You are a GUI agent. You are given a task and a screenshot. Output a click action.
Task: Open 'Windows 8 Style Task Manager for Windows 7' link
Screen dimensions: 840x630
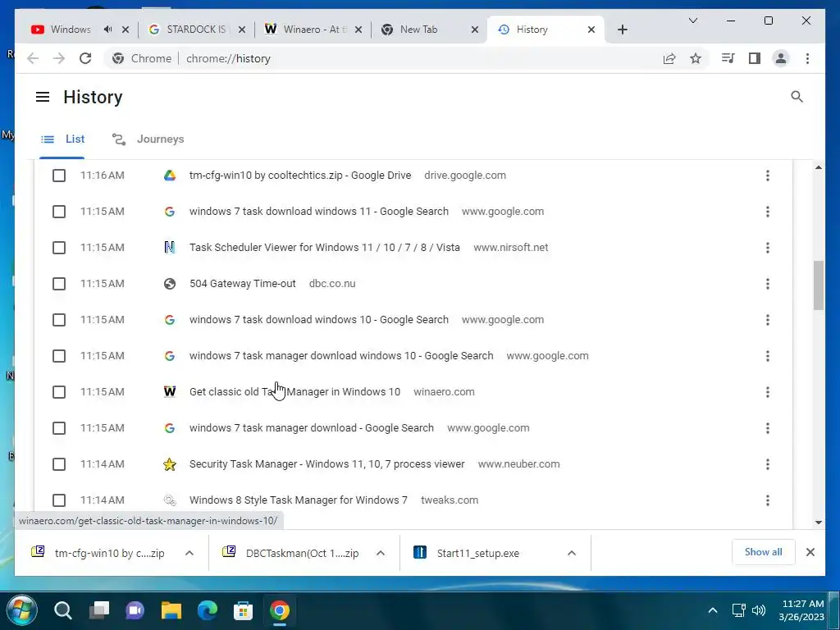click(299, 500)
